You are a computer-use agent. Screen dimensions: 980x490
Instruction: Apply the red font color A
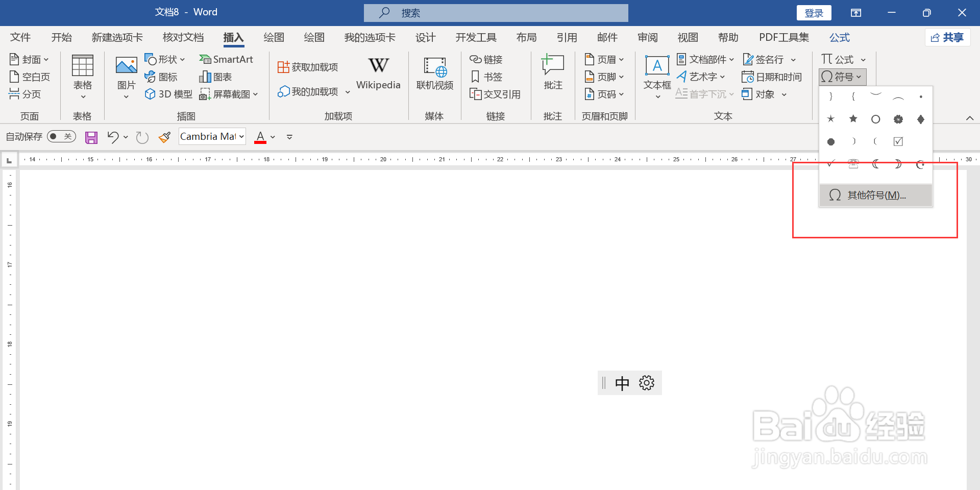[x=260, y=137]
